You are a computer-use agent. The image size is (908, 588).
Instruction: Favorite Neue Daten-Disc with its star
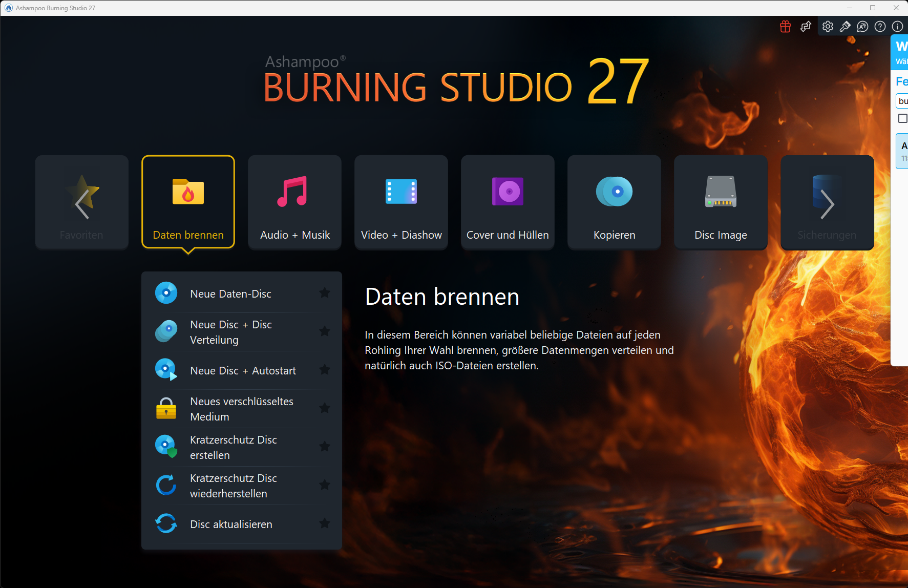pyautogui.click(x=325, y=292)
